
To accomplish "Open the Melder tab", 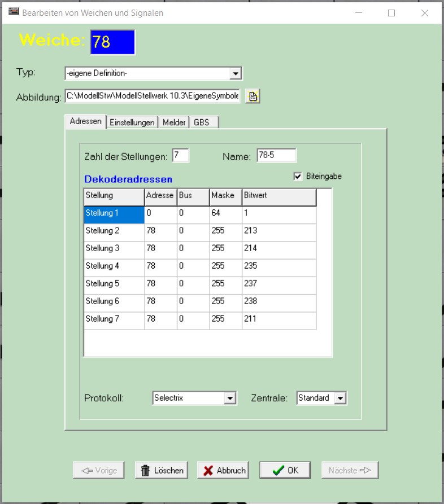I will (x=174, y=122).
